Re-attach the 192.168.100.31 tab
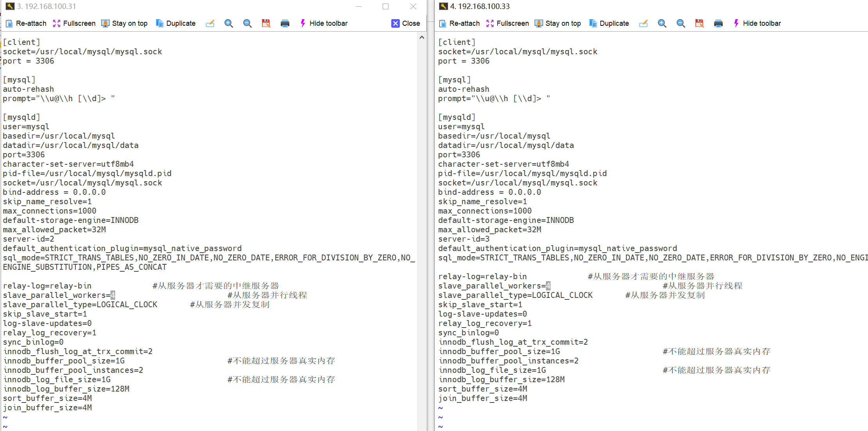 point(26,23)
